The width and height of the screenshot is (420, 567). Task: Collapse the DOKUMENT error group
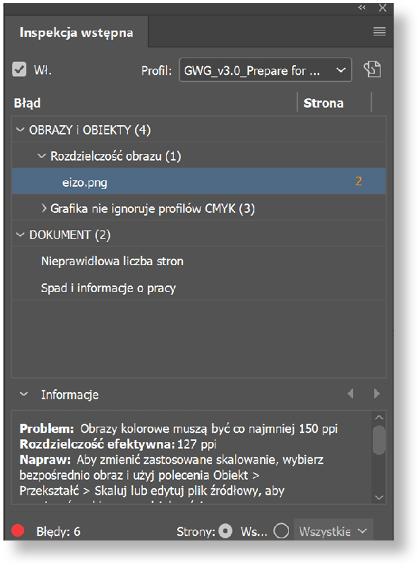pos(20,235)
